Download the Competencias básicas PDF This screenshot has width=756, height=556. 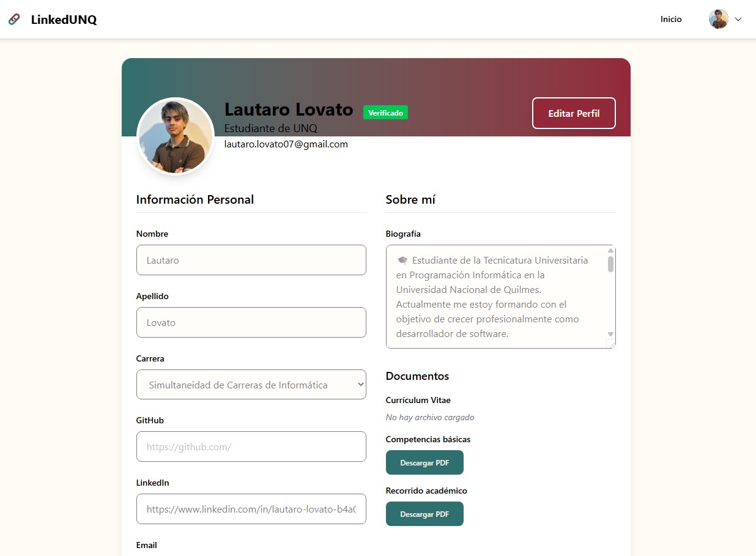[x=424, y=462]
